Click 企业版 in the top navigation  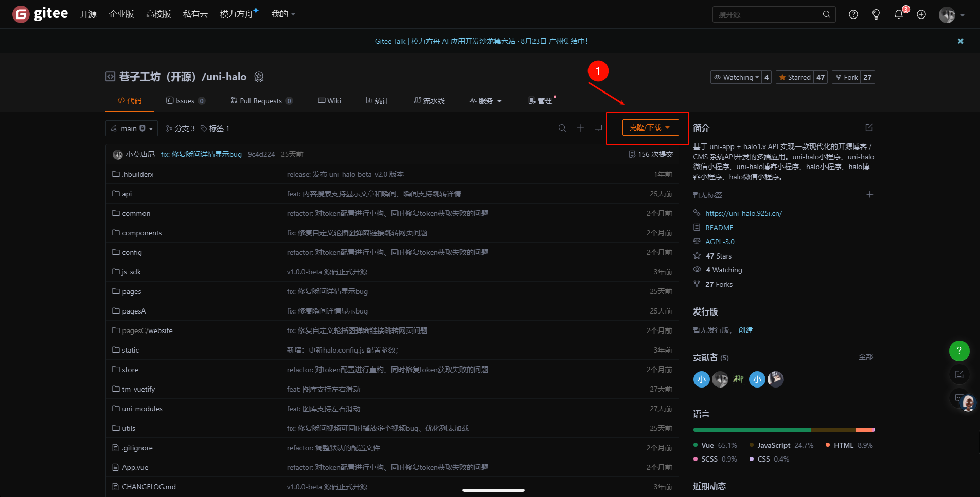(x=121, y=14)
